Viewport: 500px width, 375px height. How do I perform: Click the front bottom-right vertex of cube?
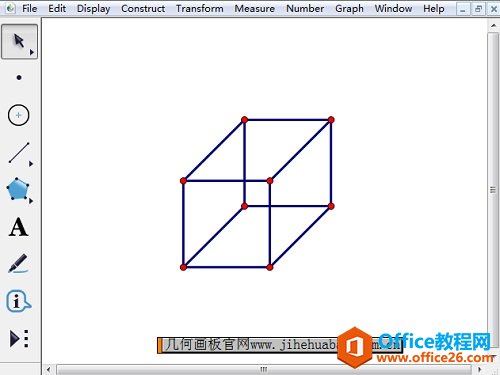[x=270, y=267]
